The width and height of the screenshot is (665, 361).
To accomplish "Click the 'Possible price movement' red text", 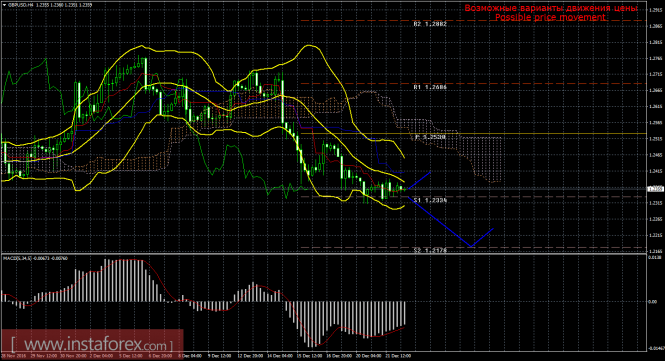I will (x=550, y=17).
